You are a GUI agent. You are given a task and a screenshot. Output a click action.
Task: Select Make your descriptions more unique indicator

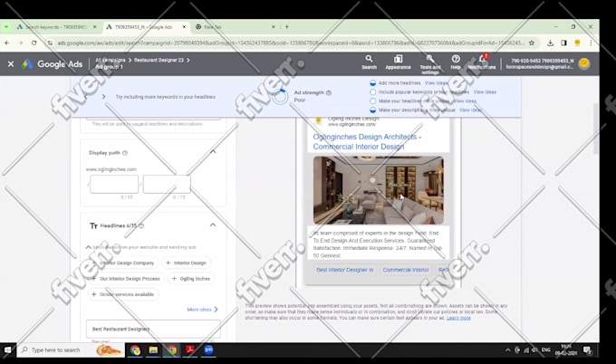(373, 110)
